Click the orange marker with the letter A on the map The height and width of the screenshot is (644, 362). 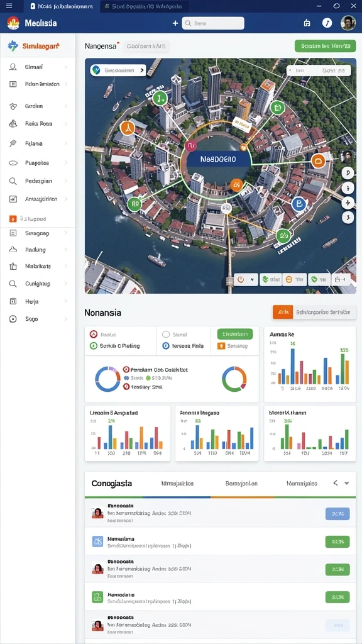[128, 128]
